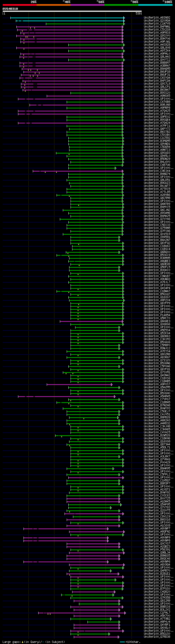Select the UniRef100_B3MQM5 label
This screenshot has width=175, height=644.
pos(157,141)
